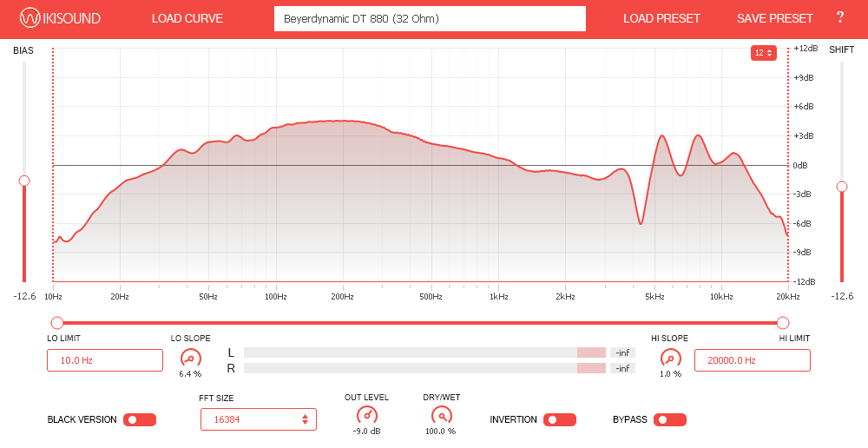Click the OUT LEVEL knob
Screen dimensions: 868x448
[x=366, y=415]
